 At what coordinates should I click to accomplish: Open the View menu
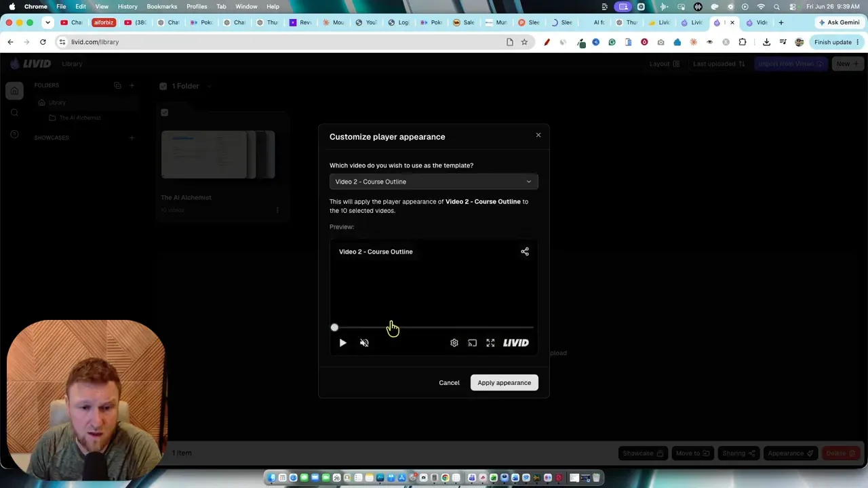pos(102,6)
